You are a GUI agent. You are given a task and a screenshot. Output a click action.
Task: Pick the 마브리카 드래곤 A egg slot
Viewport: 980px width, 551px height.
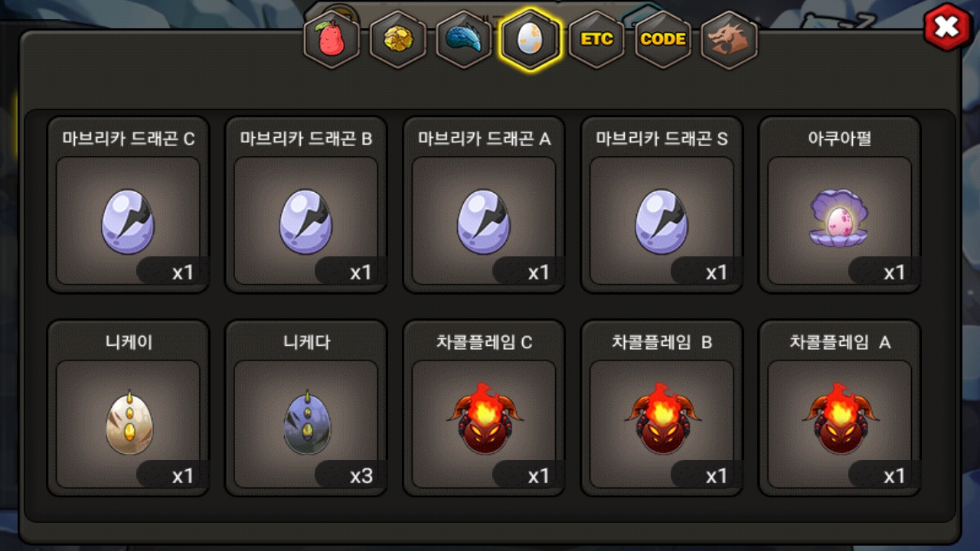(484, 204)
